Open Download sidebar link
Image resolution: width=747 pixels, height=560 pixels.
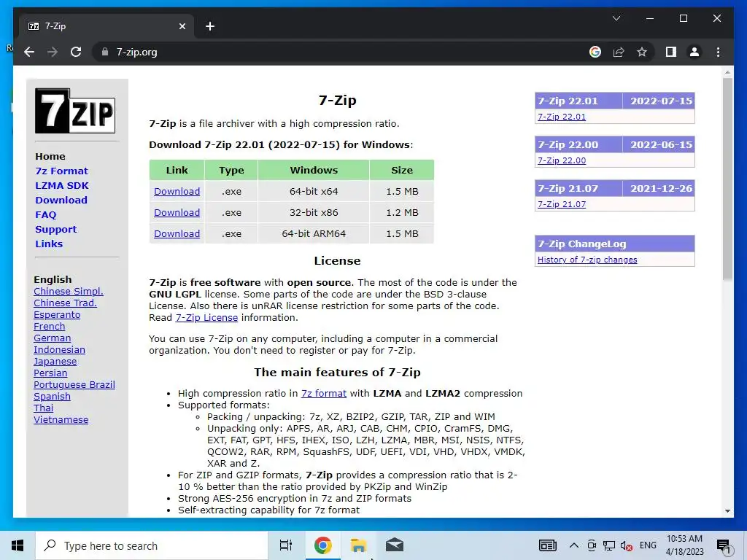[x=61, y=200]
